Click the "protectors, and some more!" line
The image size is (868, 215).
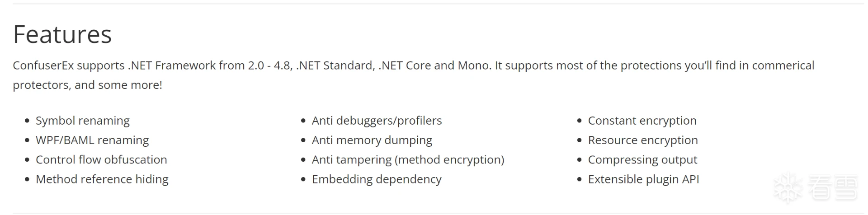[87, 85]
